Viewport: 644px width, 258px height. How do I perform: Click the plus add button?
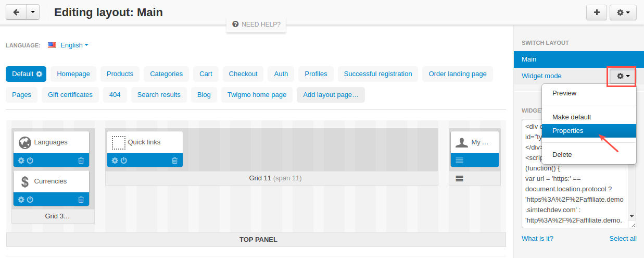(x=597, y=13)
